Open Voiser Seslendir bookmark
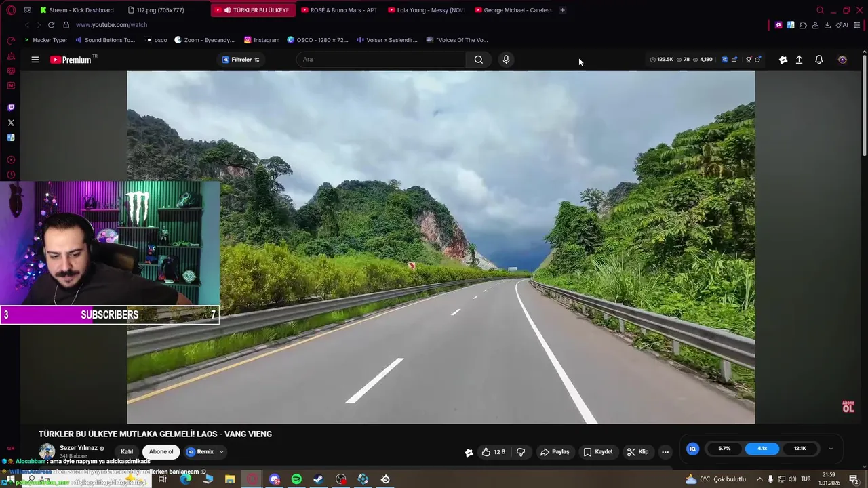Image resolution: width=868 pixels, height=488 pixels. (x=387, y=40)
